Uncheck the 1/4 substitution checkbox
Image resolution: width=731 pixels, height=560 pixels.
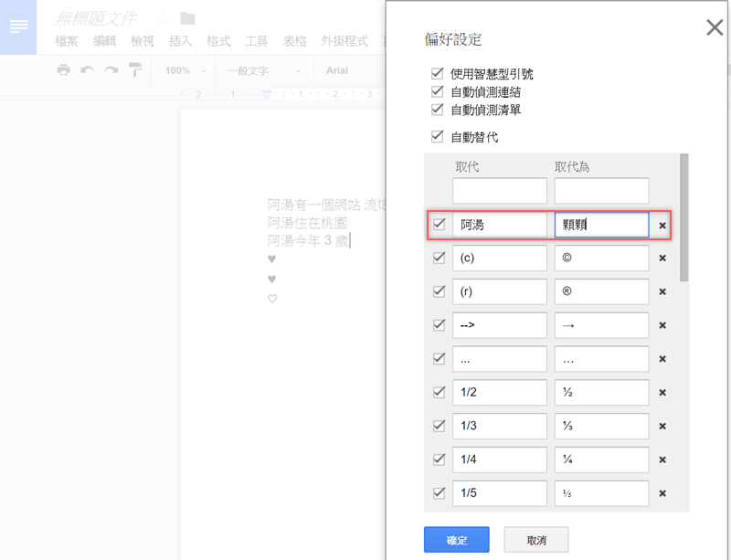point(440,460)
